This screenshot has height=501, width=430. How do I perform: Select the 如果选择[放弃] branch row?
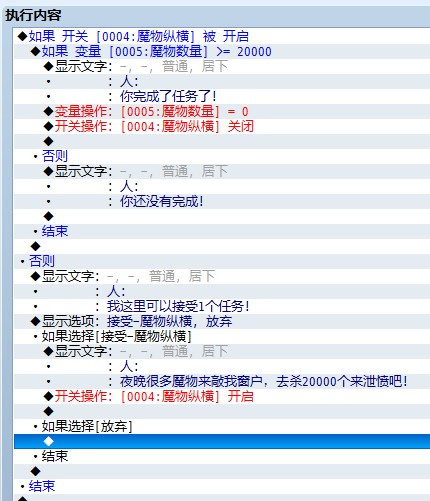pyautogui.click(x=222, y=426)
